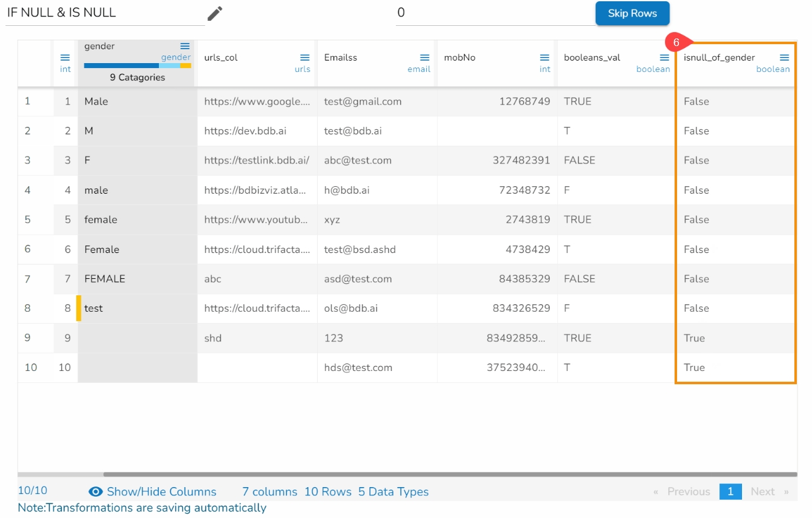Viewport: 812px width, 518px height.
Task: Click the gender column data quality bar
Action: coord(137,66)
